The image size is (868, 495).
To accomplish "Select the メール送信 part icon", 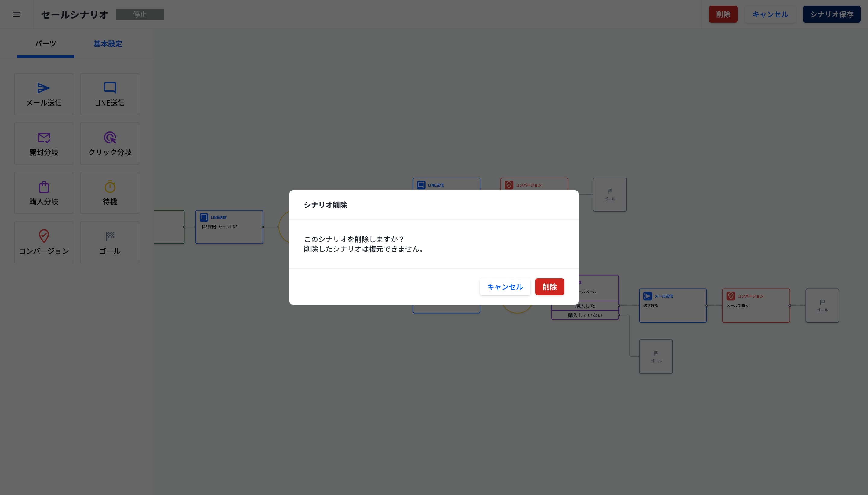I will pos(43,88).
